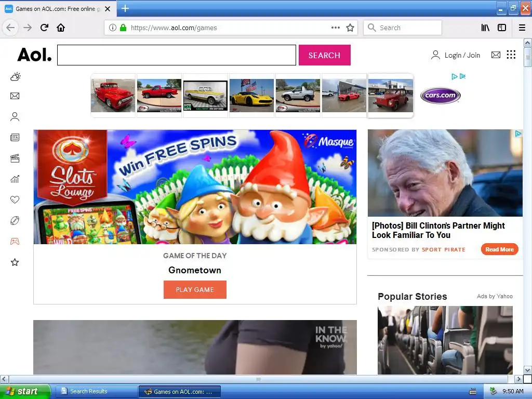This screenshot has height=399, width=532.
Task: Click the 'Ads by Yahoo' text
Action: click(495, 296)
